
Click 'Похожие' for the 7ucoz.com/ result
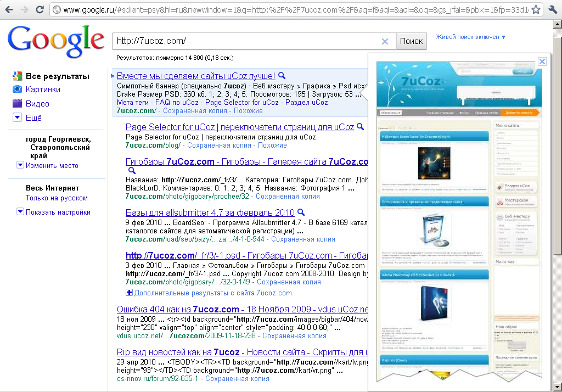click(x=248, y=111)
